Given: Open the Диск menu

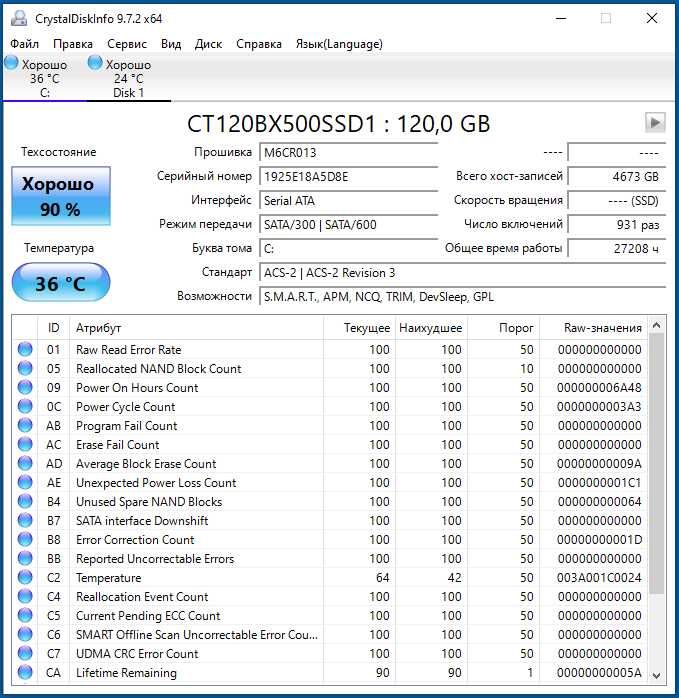Looking at the screenshot, I should pyautogui.click(x=208, y=44).
